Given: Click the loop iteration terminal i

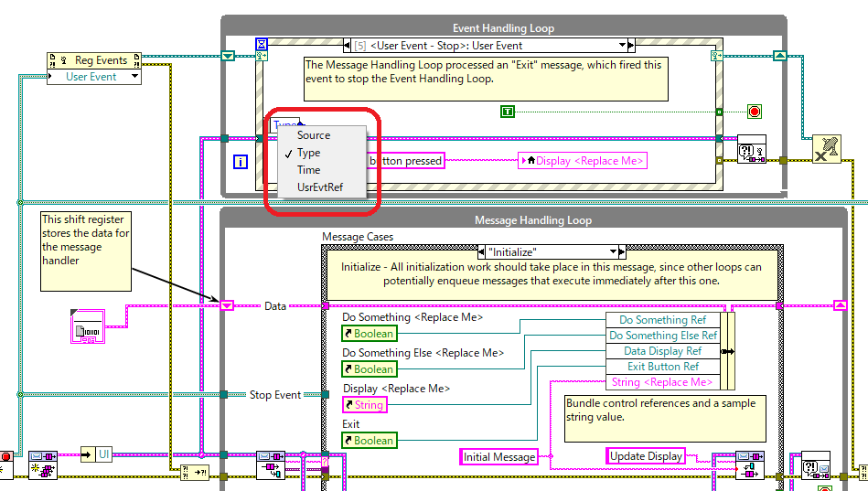Looking at the screenshot, I should click(x=241, y=162).
